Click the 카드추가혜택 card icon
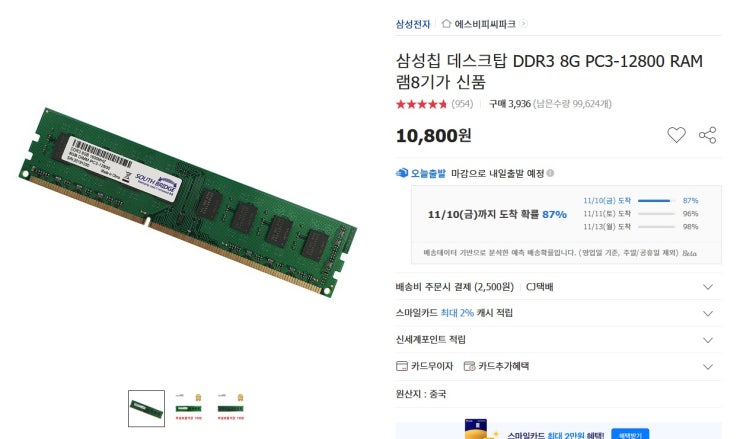743x439 pixels. point(469,366)
